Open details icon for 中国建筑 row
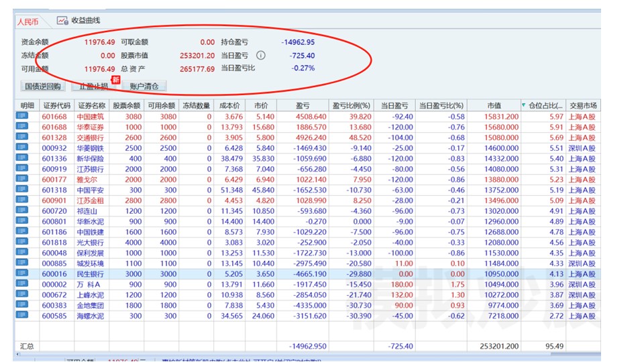The height and width of the screenshot is (362, 644). 21,116
